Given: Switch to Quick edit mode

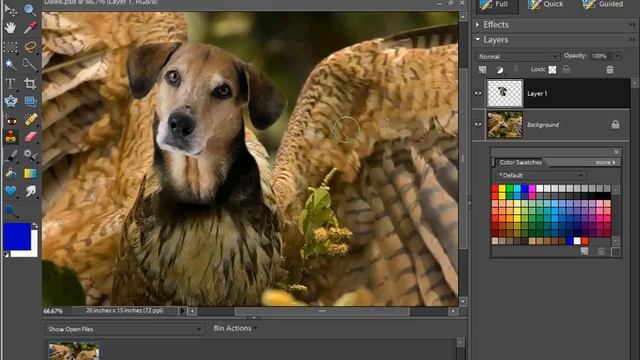Looking at the screenshot, I should [x=545, y=4].
